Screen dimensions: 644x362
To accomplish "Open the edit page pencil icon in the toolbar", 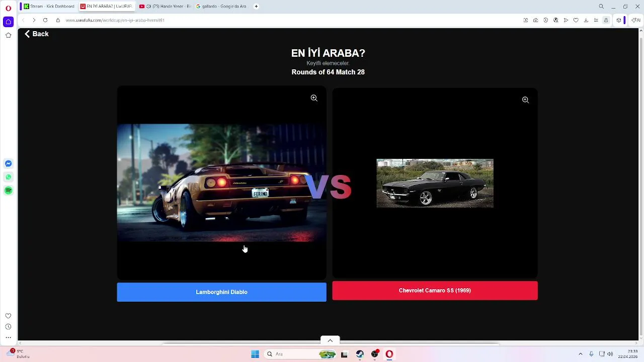I will point(526,20).
